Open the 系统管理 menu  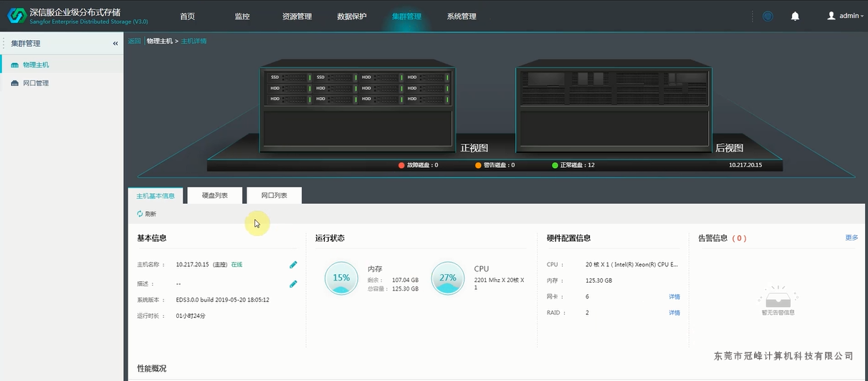click(x=462, y=16)
